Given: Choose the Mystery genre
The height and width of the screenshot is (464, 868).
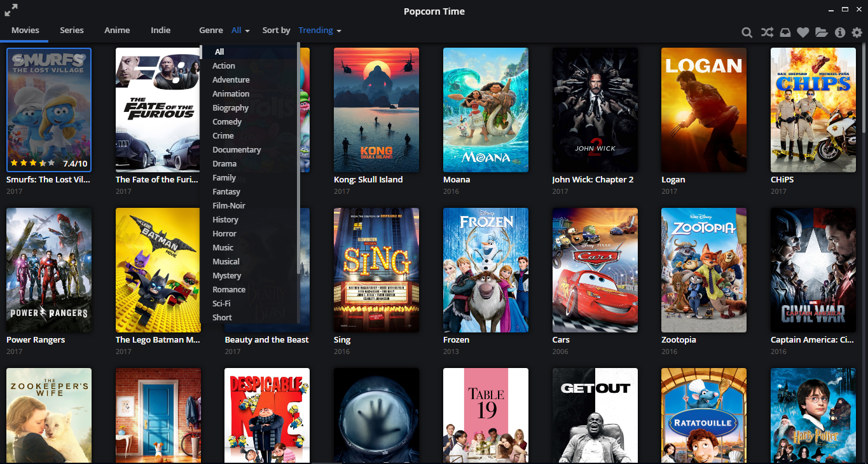Looking at the screenshot, I should pyautogui.click(x=249, y=276).
